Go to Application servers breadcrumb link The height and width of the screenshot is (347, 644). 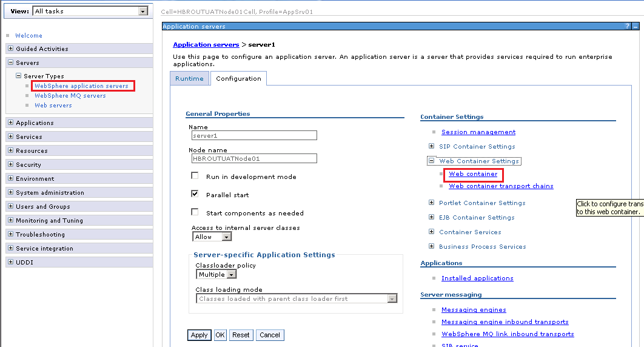click(x=206, y=45)
